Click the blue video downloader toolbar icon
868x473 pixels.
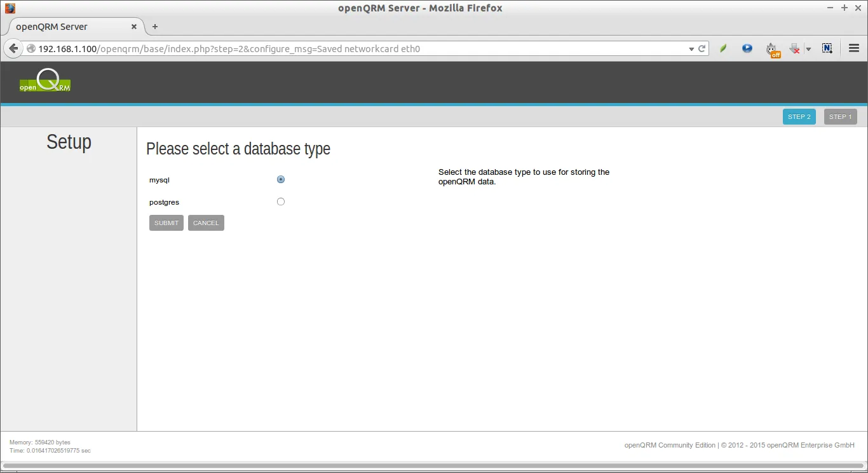pyautogui.click(x=747, y=48)
